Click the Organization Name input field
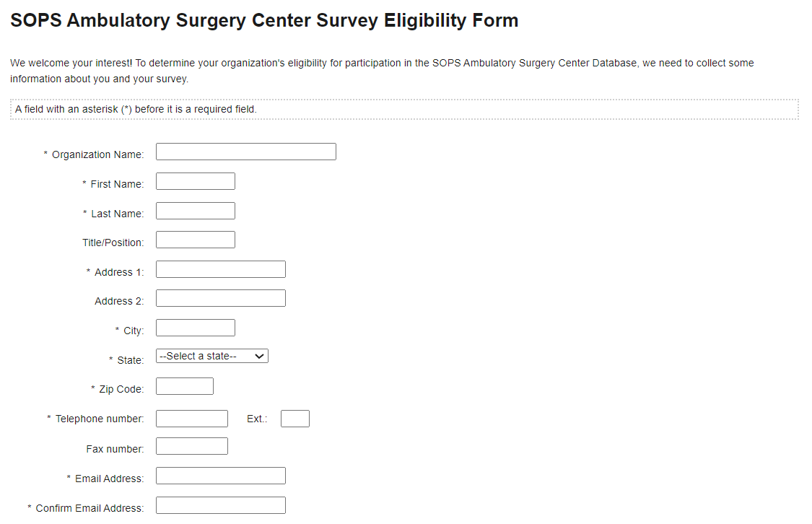This screenshot has height=524, width=812. (245, 152)
